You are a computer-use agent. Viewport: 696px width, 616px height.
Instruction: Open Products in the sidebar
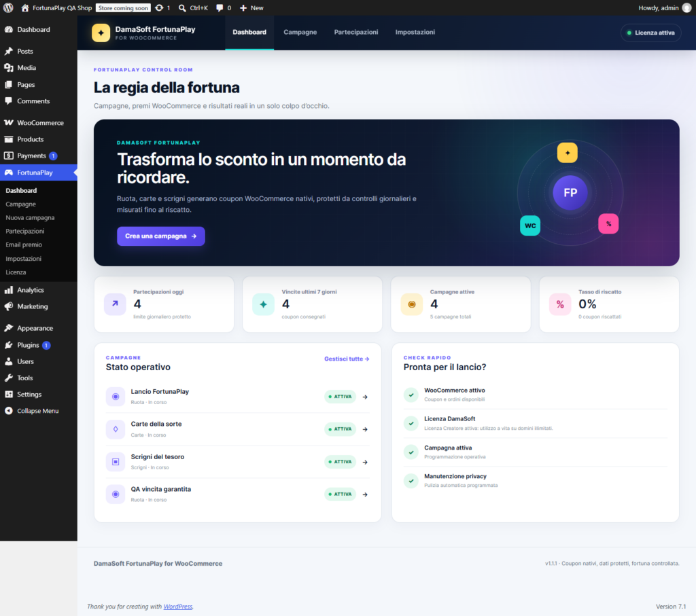[39, 139]
